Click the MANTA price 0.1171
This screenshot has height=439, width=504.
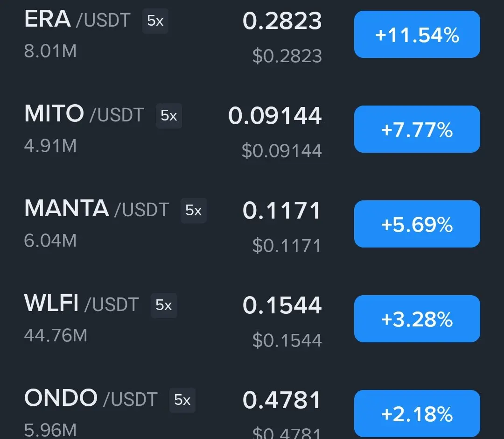pyautogui.click(x=281, y=211)
